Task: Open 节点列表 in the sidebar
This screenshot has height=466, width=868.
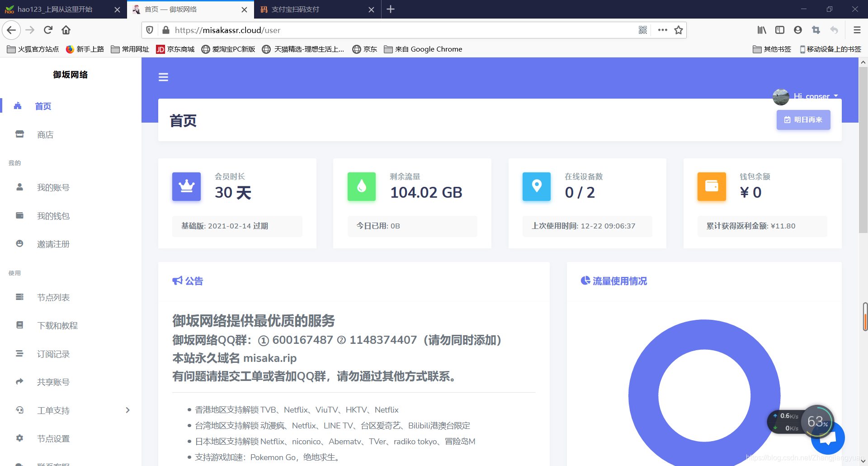Action: pos(53,297)
